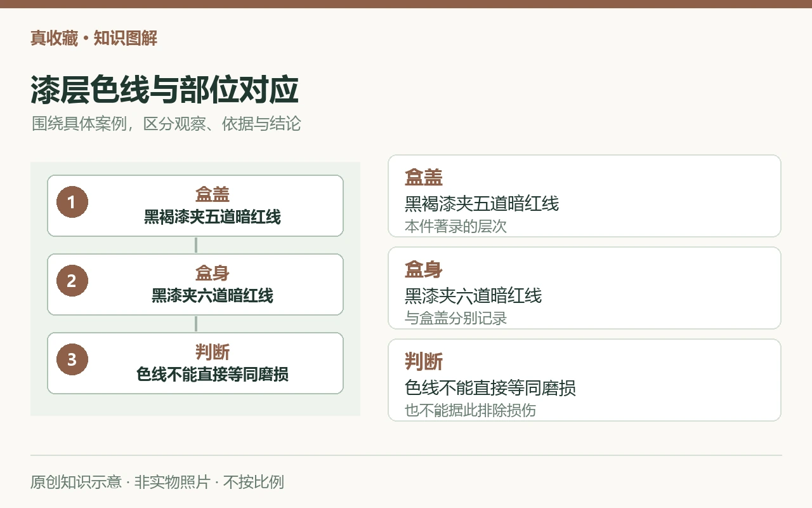This screenshot has height=508, width=812.
Task: Click the main title 漆层色线与部位对应
Action: (x=164, y=90)
